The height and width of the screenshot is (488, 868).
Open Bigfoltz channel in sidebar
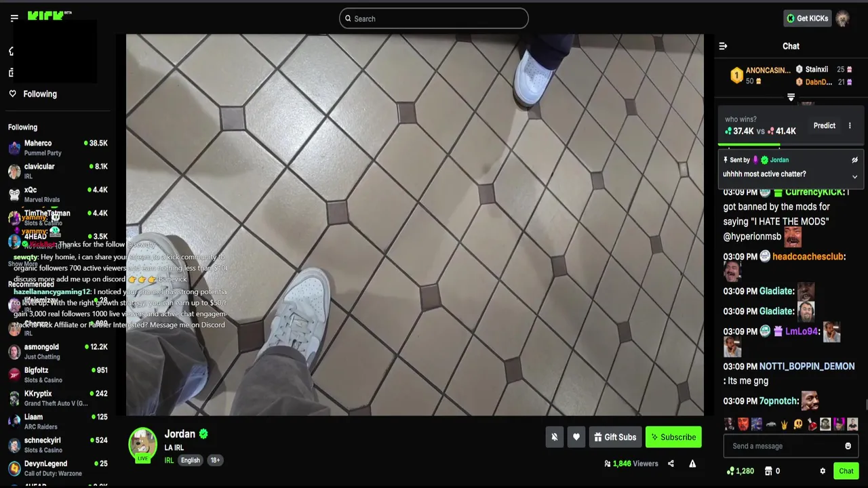(x=58, y=375)
